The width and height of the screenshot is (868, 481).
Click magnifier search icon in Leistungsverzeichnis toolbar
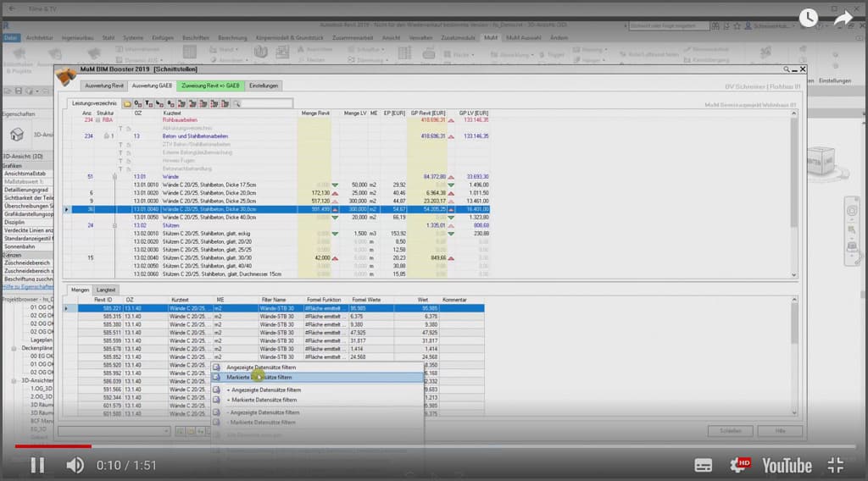tap(237, 103)
